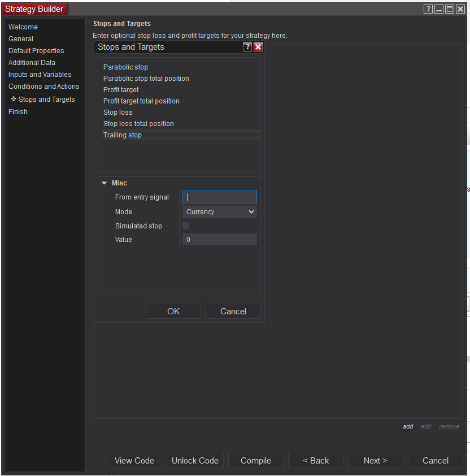Go to the General step
The height and width of the screenshot is (476, 470).
coord(21,39)
